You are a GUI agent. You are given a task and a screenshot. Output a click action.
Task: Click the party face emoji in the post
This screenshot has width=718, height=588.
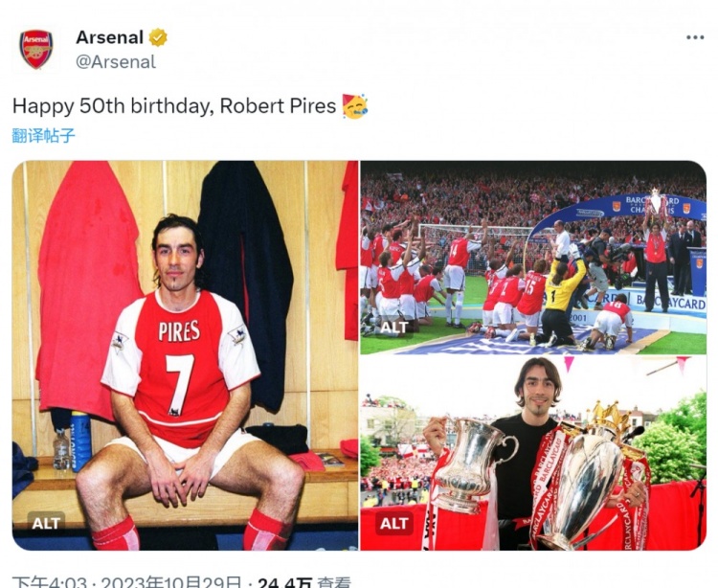point(355,105)
